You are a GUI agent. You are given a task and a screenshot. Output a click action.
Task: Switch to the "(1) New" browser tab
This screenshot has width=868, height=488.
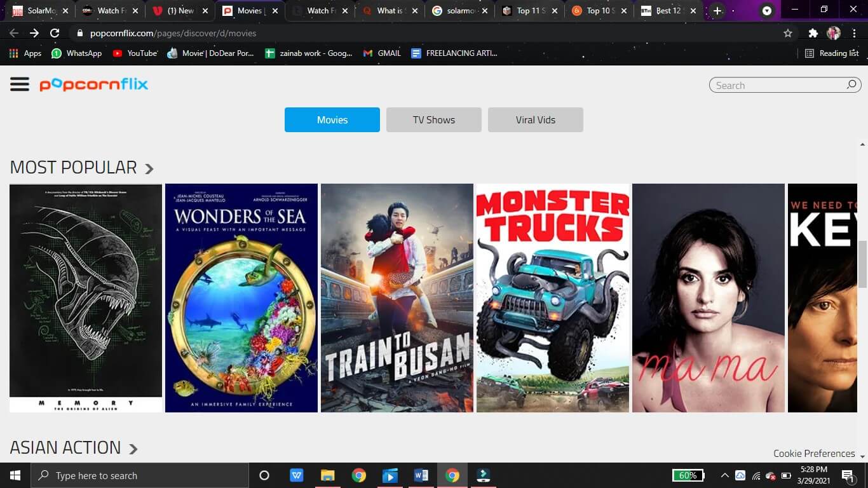pos(180,11)
